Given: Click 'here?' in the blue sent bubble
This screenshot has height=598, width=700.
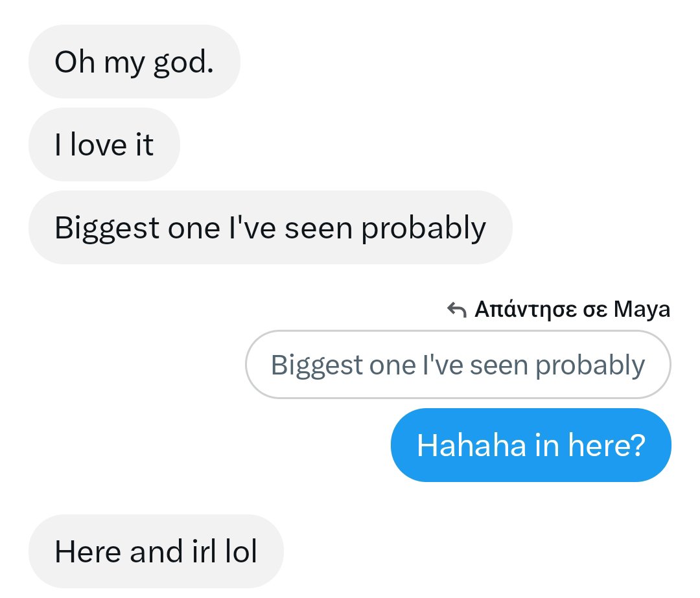Looking at the screenshot, I should pos(607,445).
